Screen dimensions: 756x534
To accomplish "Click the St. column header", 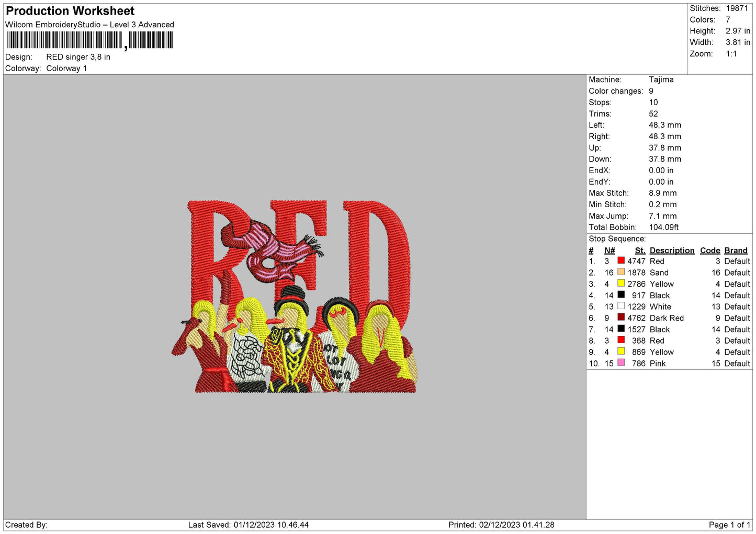I will [640, 251].
